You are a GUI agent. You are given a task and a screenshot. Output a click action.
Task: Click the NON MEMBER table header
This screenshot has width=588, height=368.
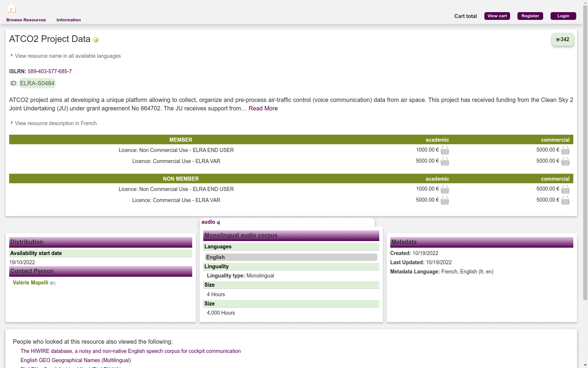point(181,179)
